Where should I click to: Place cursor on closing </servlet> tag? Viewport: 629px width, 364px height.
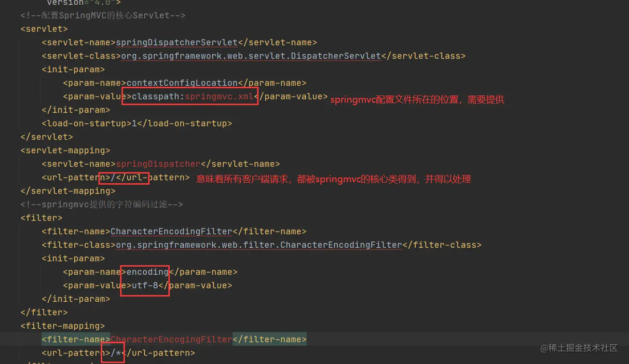(47, 137)
